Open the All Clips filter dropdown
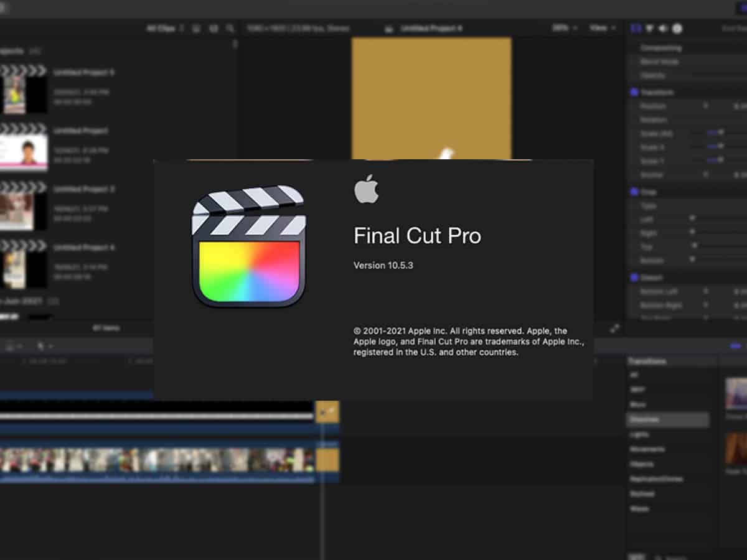The width and height of the screenshot is (747, 560). (x=166, y=29)
